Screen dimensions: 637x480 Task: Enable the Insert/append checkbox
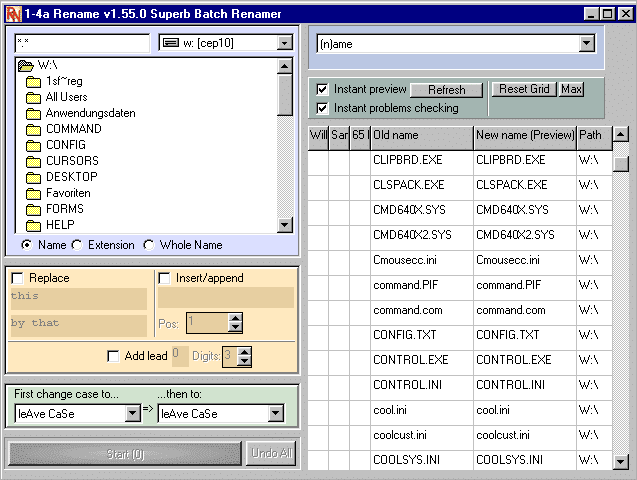164,278
